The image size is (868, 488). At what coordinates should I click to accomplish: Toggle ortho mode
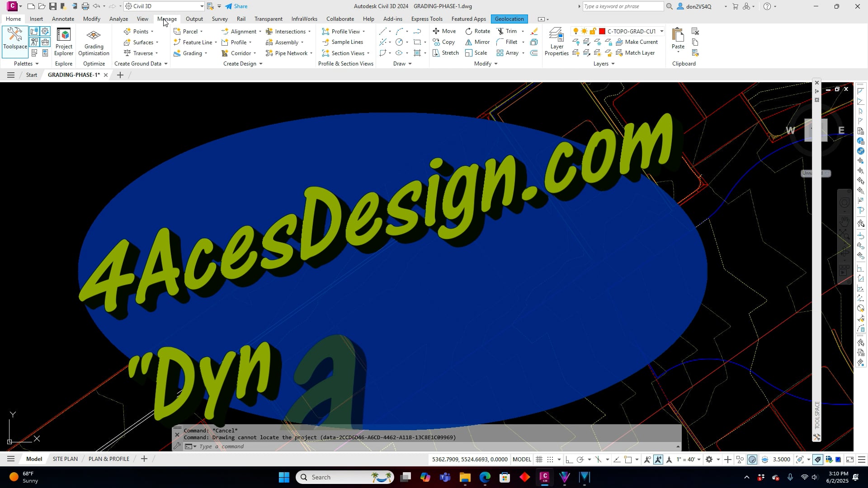[569, 460]
